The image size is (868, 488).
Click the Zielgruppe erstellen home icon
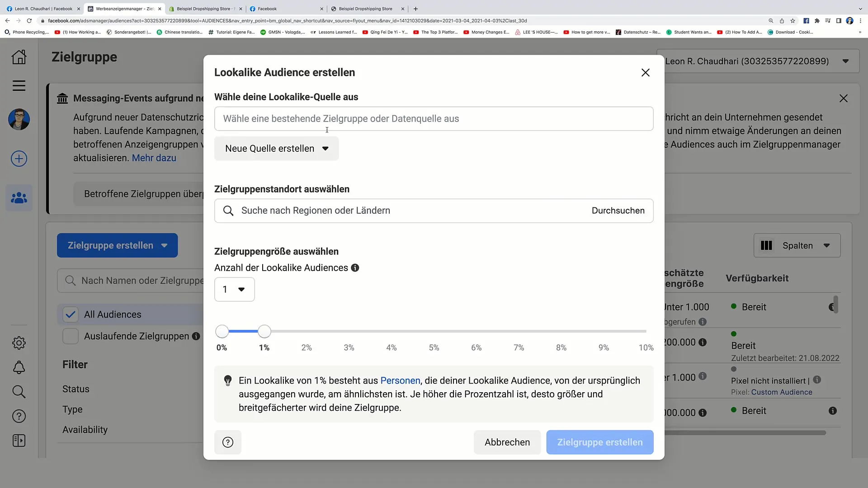click(19, 56)
